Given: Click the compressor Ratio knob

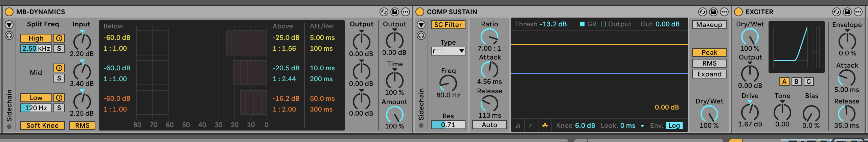Looking at the screenshot, I should [489, 37].
